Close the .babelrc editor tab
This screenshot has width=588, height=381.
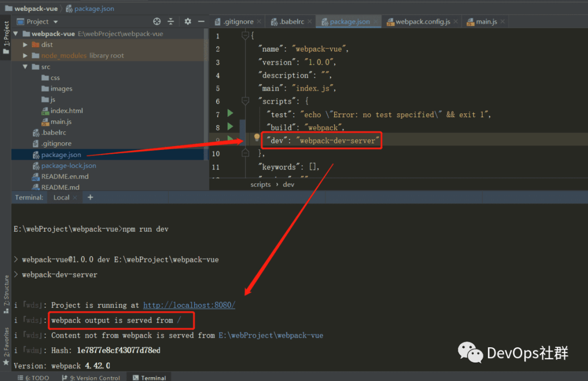coord(310,22)
